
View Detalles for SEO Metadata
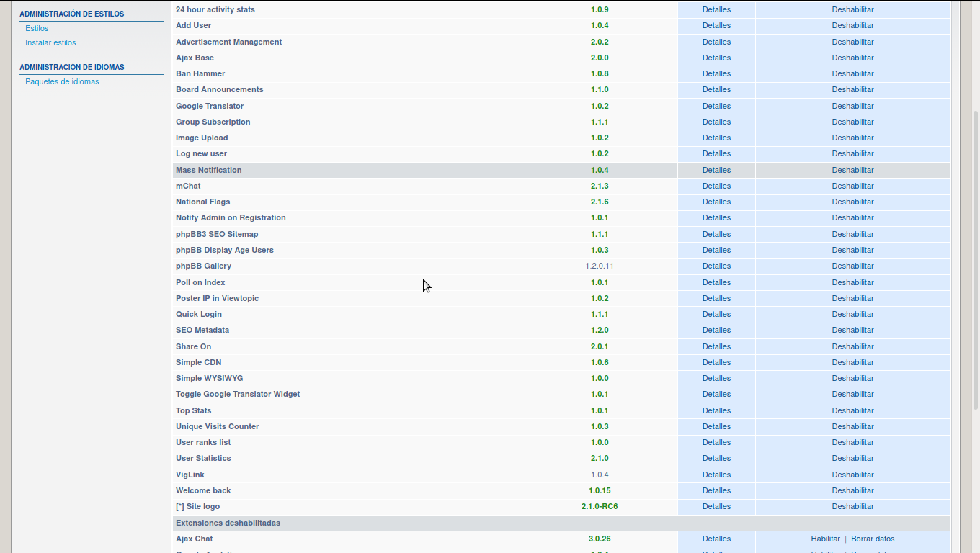[x=716, y=330]
